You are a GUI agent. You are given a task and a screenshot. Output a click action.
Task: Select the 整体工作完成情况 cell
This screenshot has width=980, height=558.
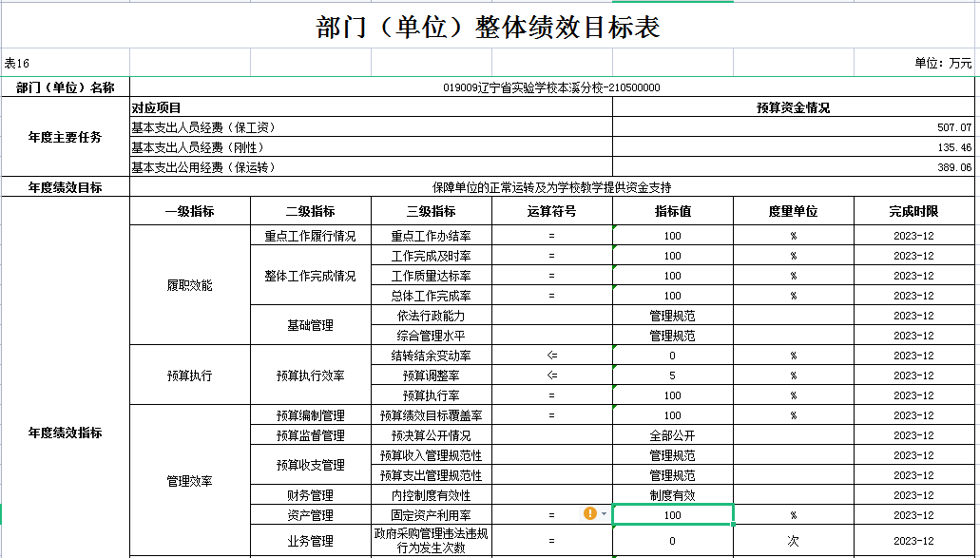tap(311, 276)
